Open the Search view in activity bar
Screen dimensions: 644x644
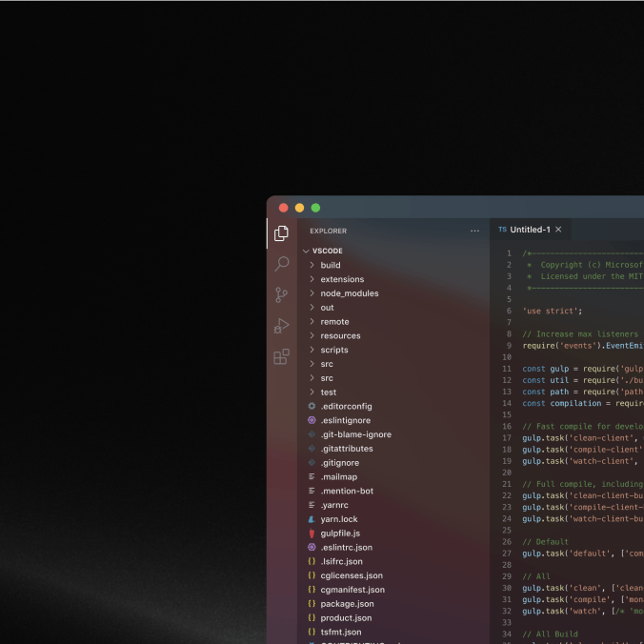(281, 264)
